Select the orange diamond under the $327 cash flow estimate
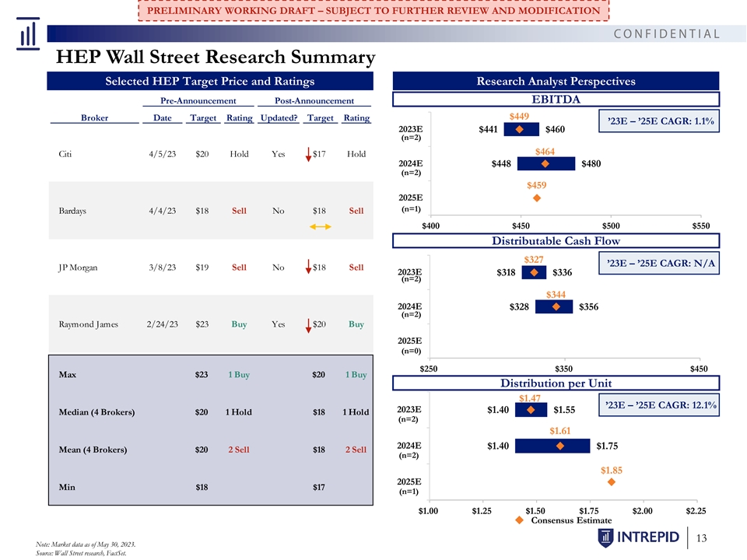 tap(534, 272)
